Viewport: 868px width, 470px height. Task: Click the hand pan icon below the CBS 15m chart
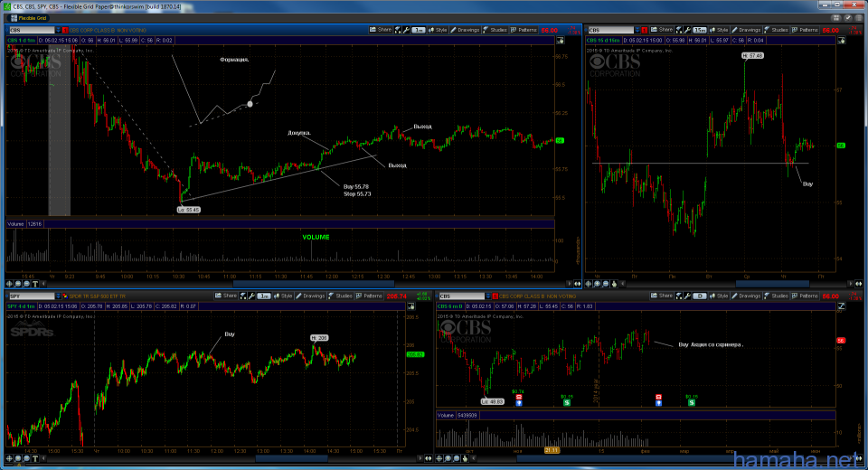(x=614, y=284)
